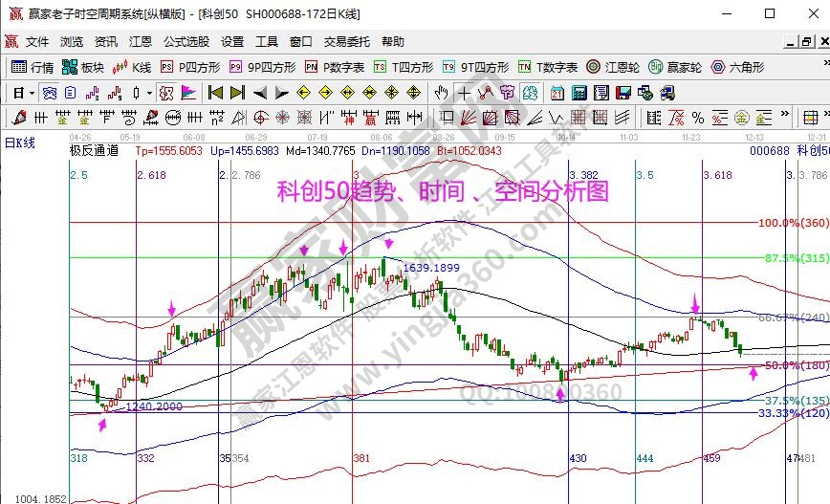Screen dimensions: 830x504
Task: Click the percent sign tool
Action: (x=698, y=118)
